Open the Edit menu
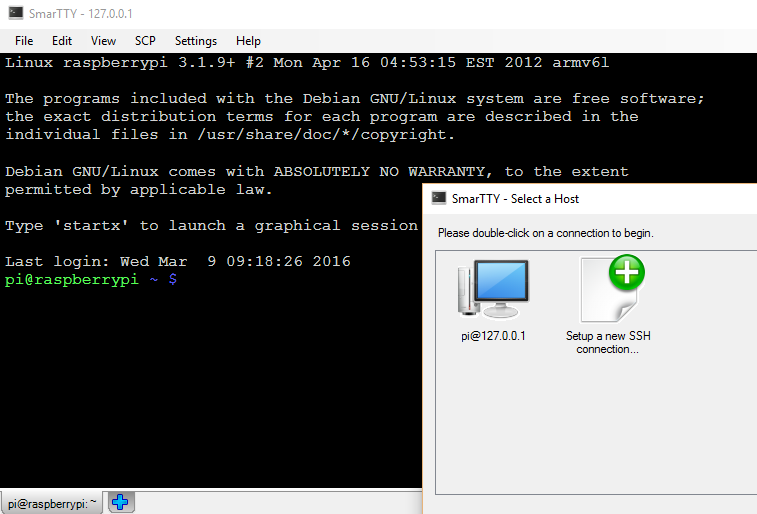The height and width of the screenshot is (514, 757). 62,41
